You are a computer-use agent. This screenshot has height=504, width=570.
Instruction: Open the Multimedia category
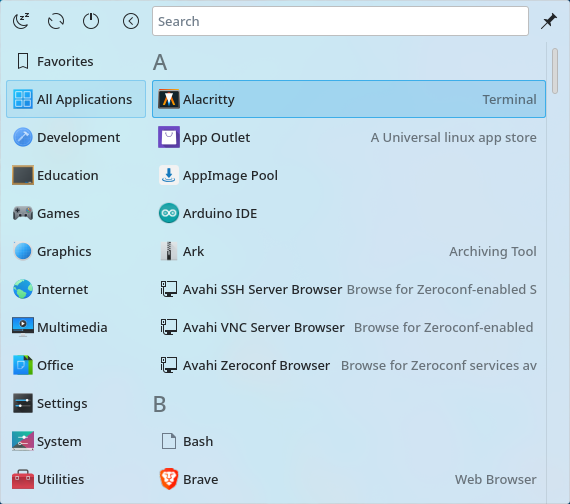pos(76,327)
